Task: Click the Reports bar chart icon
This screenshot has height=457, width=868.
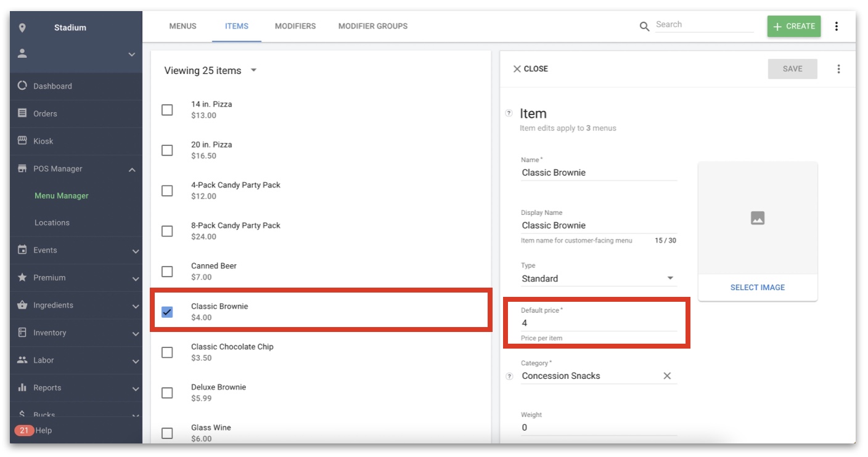Action: point(23,387)
